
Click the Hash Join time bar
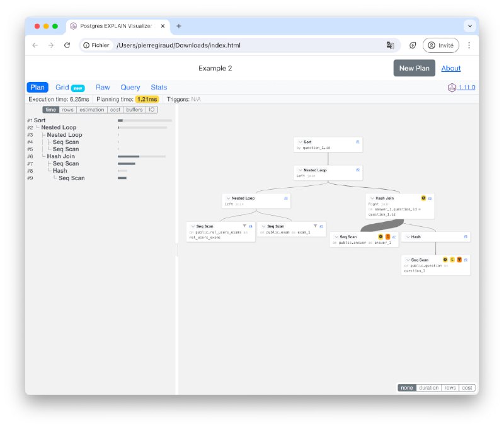click(141, 156)
